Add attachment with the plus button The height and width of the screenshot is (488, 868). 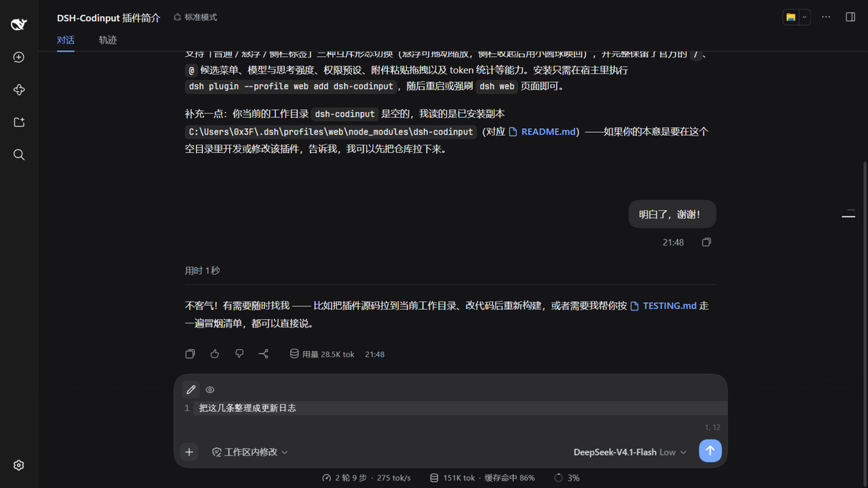189,452
